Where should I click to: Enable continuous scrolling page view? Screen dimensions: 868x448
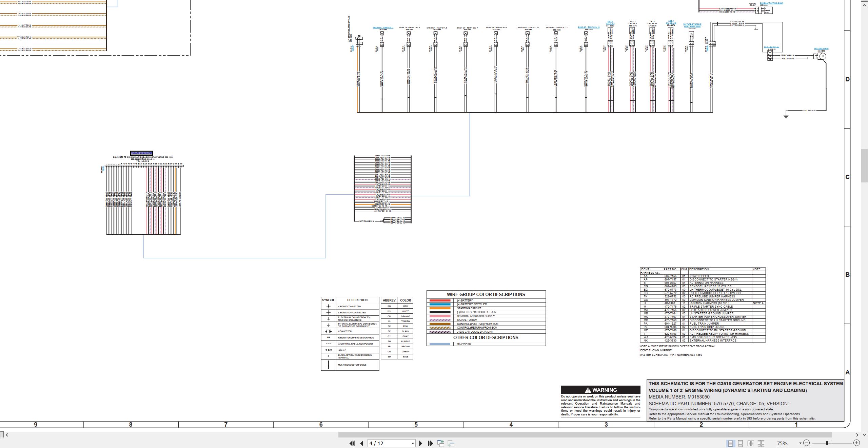(x=741, y=443)
